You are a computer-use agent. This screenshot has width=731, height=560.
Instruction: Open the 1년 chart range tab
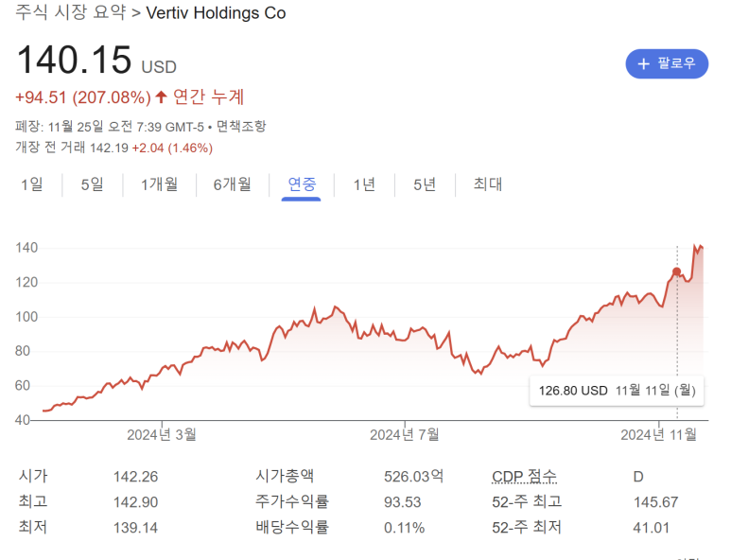[364, 184]
